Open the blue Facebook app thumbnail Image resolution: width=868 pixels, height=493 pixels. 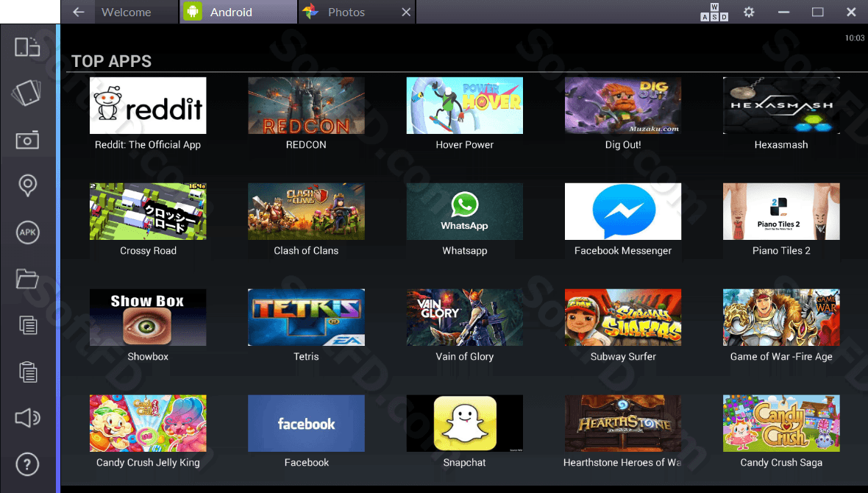[x=306, y=423]
